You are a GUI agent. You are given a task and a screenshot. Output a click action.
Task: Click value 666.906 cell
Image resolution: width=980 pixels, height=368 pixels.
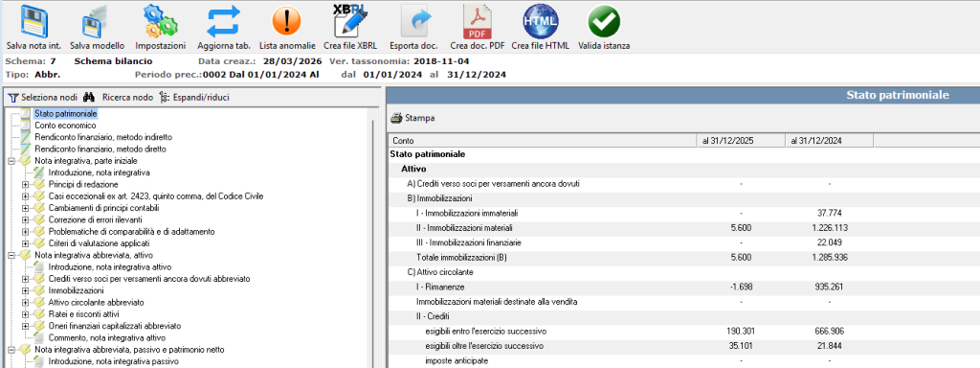829,331
